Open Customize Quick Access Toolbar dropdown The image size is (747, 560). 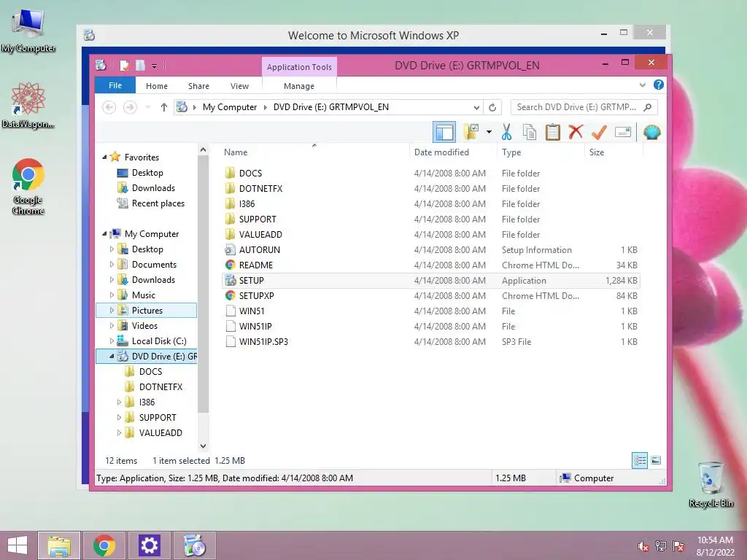tap(155, 66)
